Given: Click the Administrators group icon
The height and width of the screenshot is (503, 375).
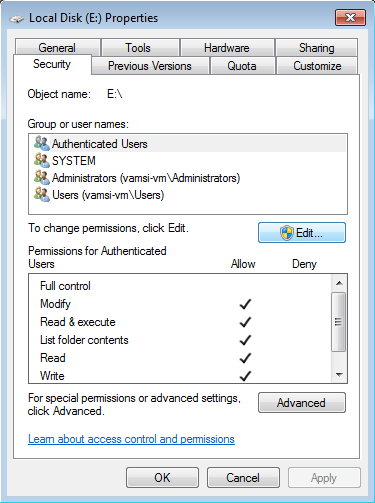Looking at the screenshot, I should pyautogui.click(x=42, y=177).
